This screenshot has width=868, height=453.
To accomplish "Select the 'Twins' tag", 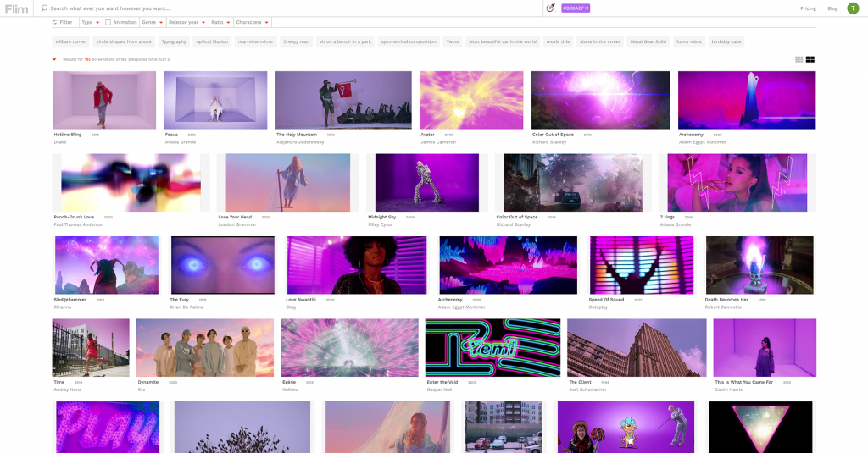I will [453, 42].
